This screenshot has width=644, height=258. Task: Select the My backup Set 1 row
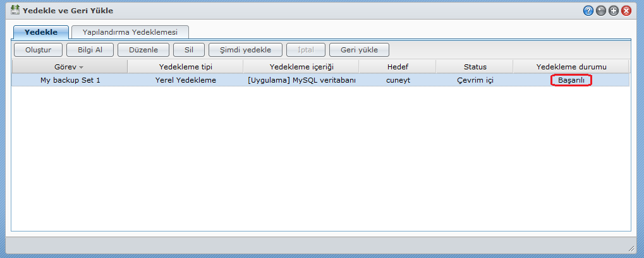point(70,80)
